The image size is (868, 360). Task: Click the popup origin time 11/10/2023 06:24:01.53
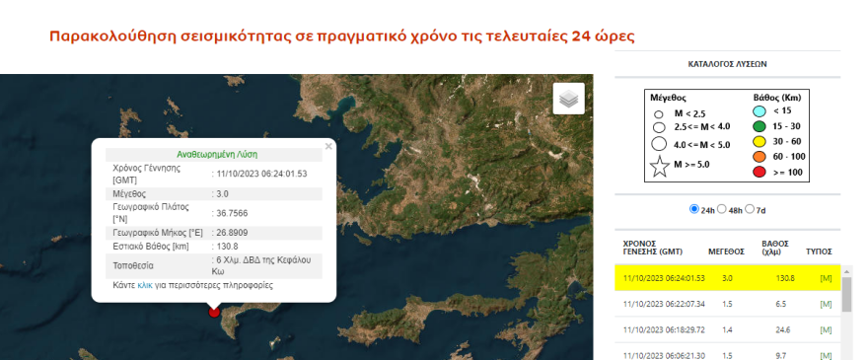click(x=260, y=174)
